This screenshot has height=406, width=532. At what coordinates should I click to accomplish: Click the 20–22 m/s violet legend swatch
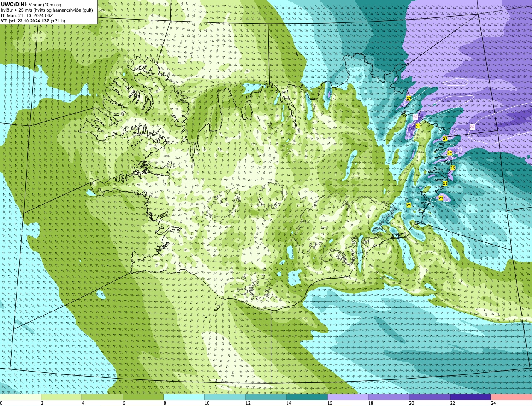(430, 397)
